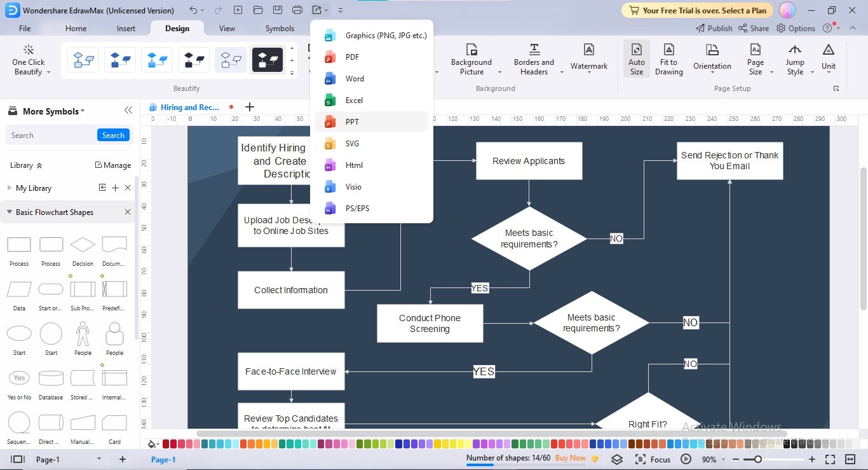The image size is (868, 470).
Task: Toggle Auto Size
Action: tap(636, 59)
